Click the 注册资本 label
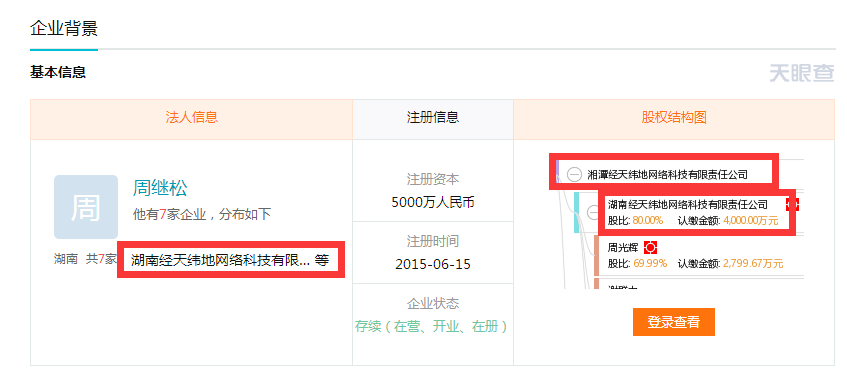Viewport: 847px width, 368px height. click(x=433, y=179)
